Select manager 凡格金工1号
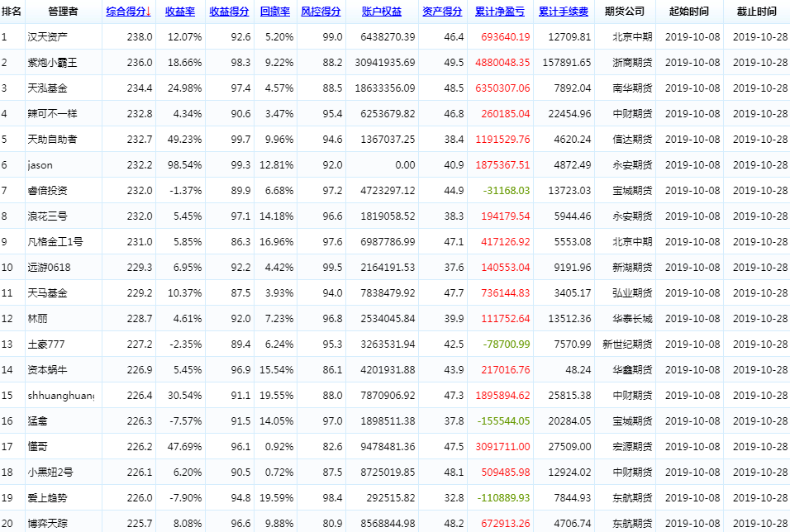 click(x=55, y=242)
